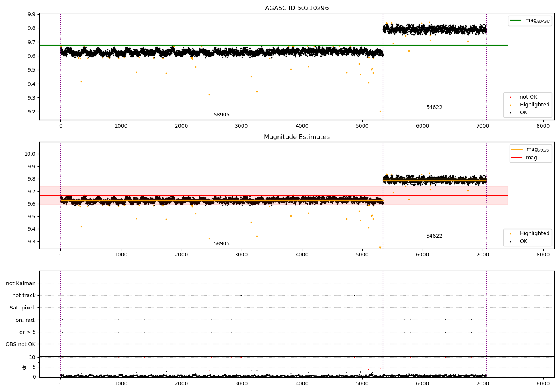Image resolution: width=560 pixels, height=392 pixels.
Task: Click the 9.9 tick on the top plot
Action: click(32, 14)
